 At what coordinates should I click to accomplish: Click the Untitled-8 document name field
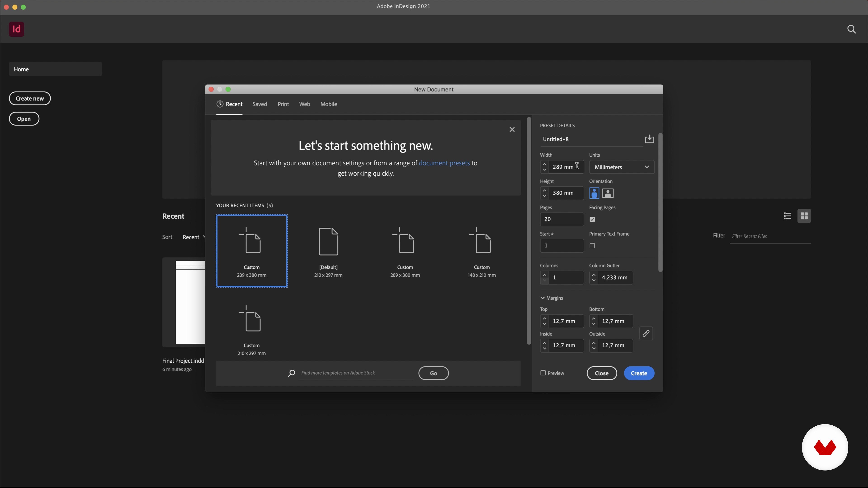pos(591,139)
